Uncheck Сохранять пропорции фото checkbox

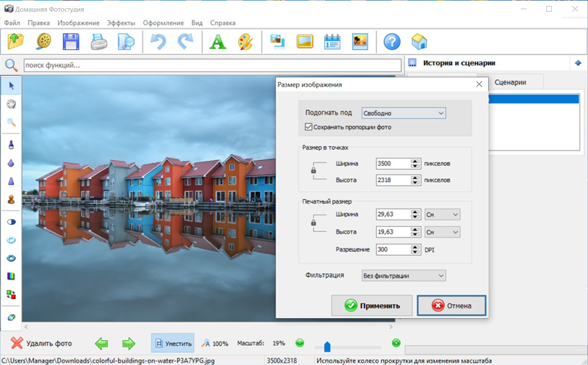tap(309, 127)
